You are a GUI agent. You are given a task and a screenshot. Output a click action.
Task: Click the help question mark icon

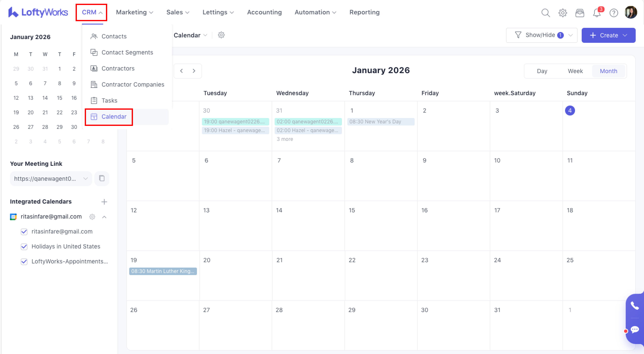pos(613,12)
